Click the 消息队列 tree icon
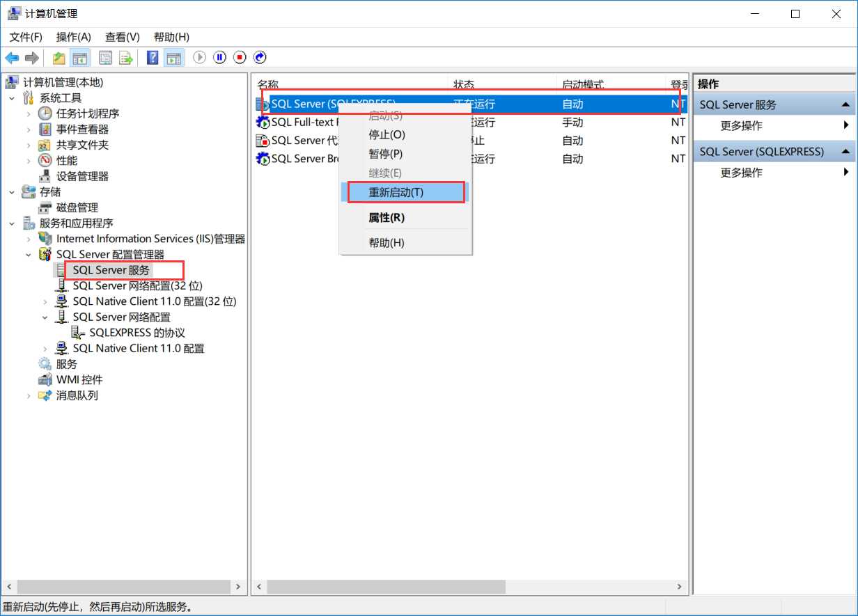This screenshot has width=858, height=616. [x=45, y=395]
